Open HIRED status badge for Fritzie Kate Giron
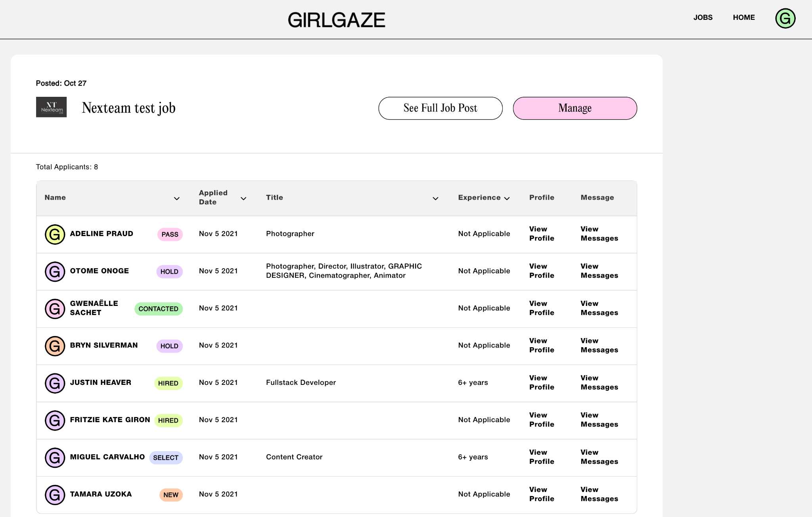Image resolution: width=812 pixels, height=517 pixels. 168,421
